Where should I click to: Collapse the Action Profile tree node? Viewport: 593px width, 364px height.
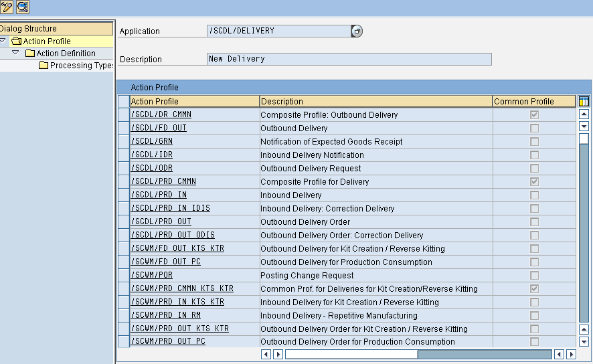pos(3,41)
